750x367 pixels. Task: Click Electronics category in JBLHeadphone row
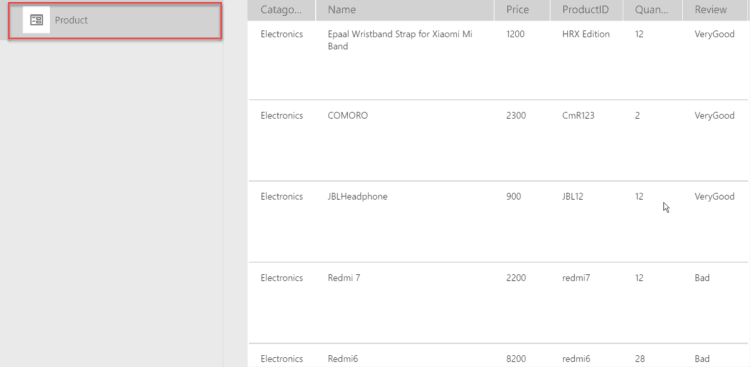pyautogui.click(x=282, y=197)
